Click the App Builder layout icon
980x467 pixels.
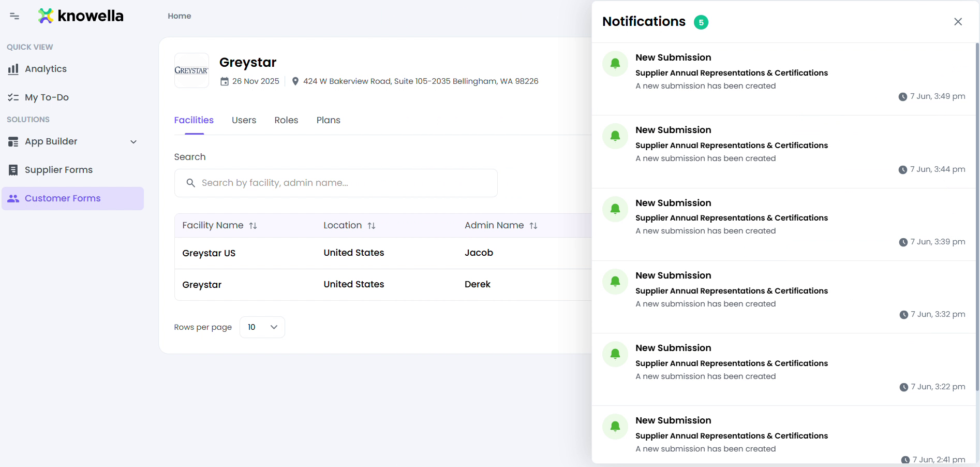coord(13,142)
